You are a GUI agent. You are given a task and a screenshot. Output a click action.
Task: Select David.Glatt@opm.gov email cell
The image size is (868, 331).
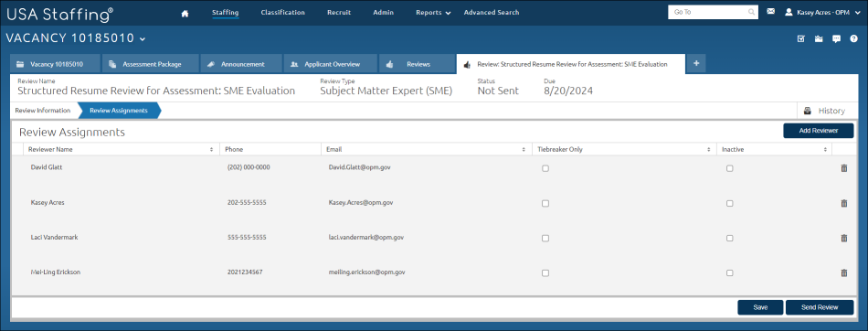359,166
